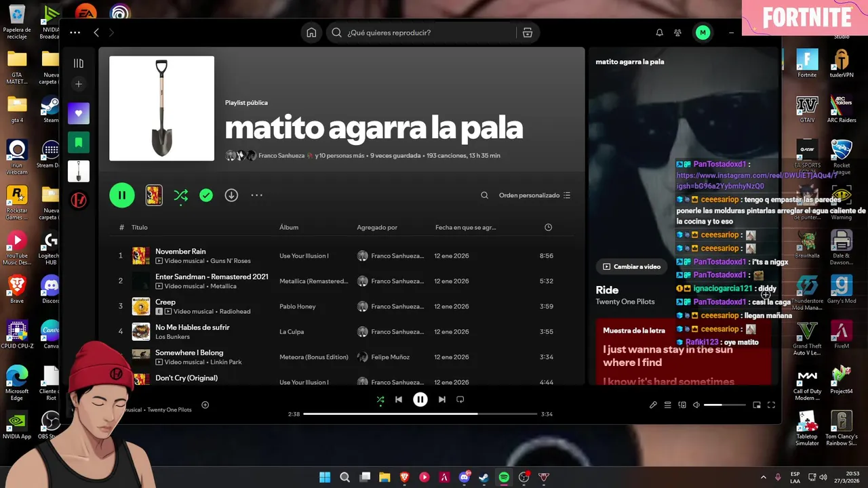Open the La Culpa album link
This screenshot has width=868, height=488.
(292, 332)
